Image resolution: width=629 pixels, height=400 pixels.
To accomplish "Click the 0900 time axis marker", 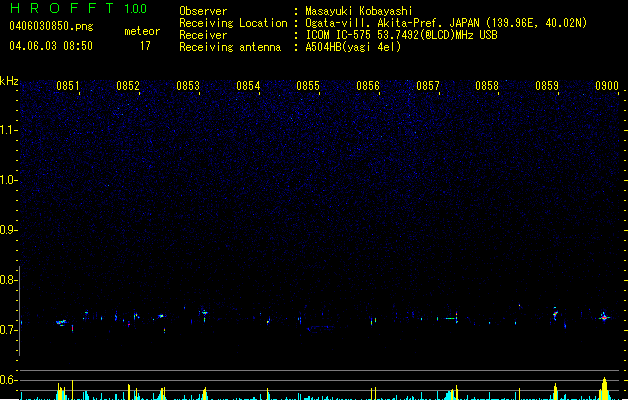I will [607, 86].
